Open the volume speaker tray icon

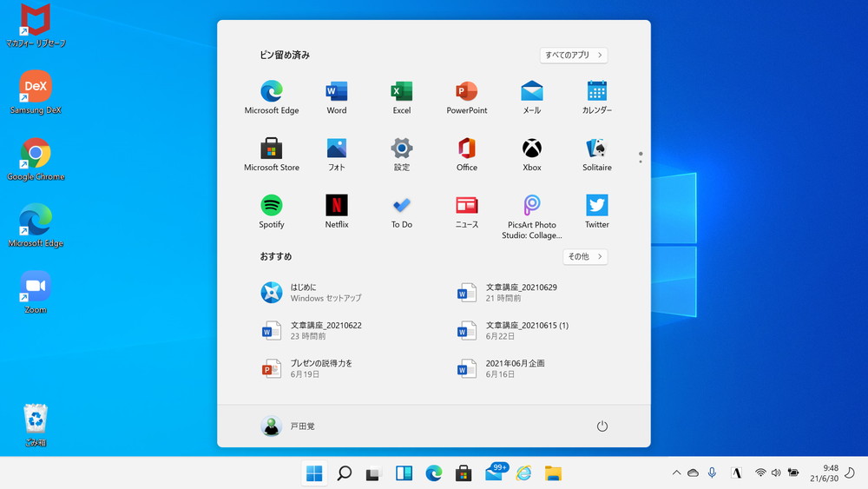tap(776, 473)
